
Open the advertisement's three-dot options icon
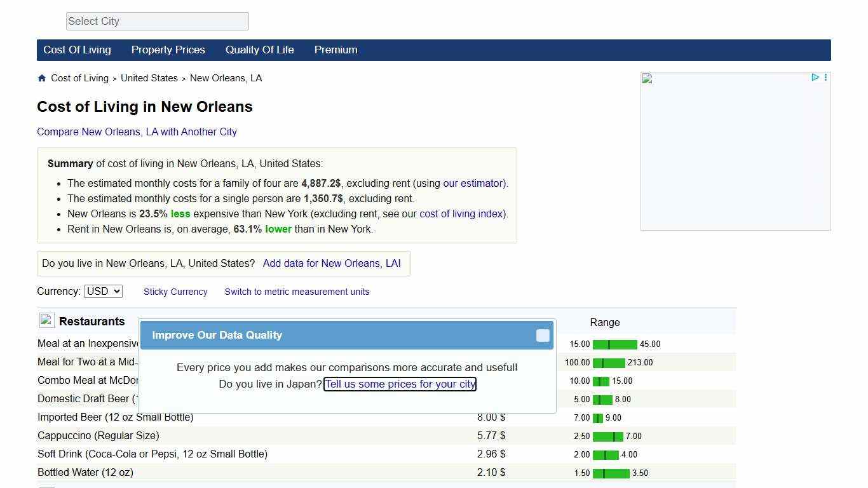[825, 77]
